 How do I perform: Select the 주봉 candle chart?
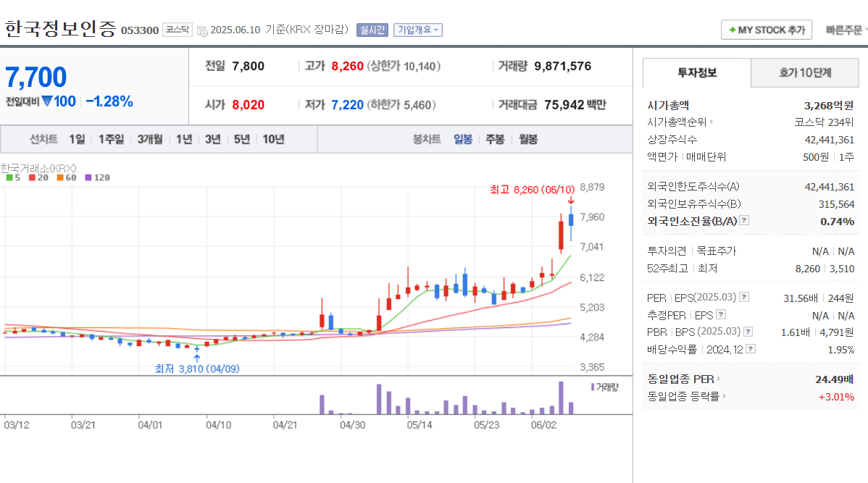(x=495, y=140)
